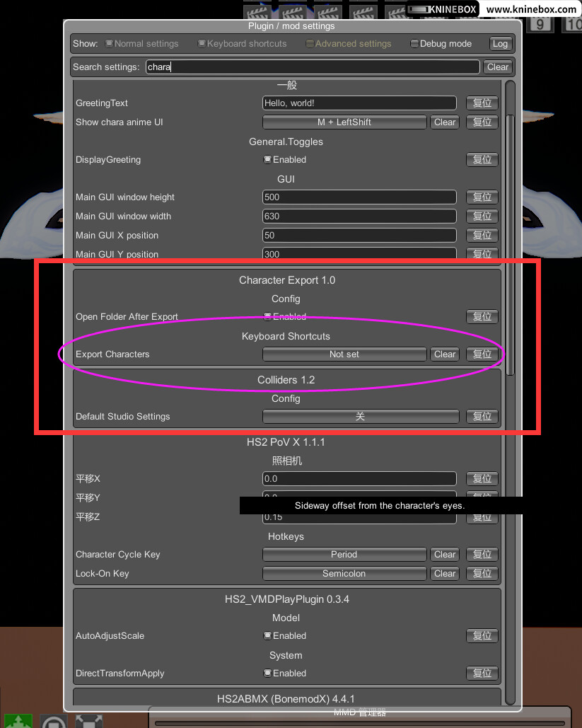Rebind Lock-On Key from Semicolon
This screenshot has width=582, height=728.
click(x=344, y=573)
